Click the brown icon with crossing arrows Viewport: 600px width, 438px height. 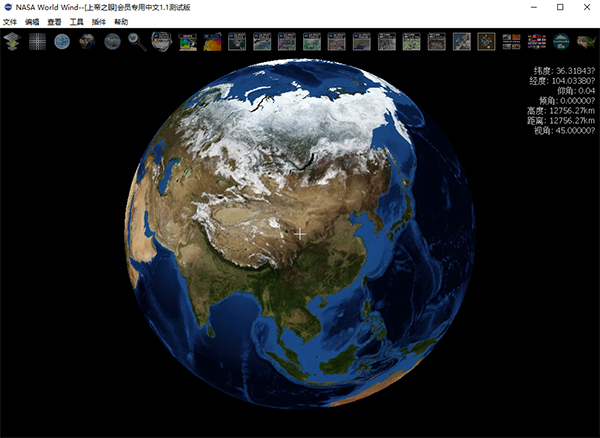[486, 42]
